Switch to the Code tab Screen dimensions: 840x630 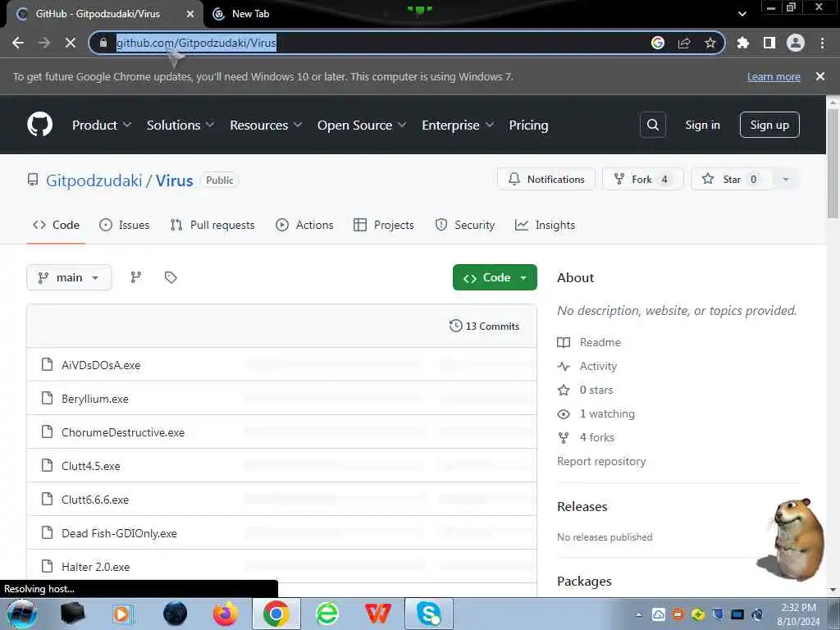(56, 225)
